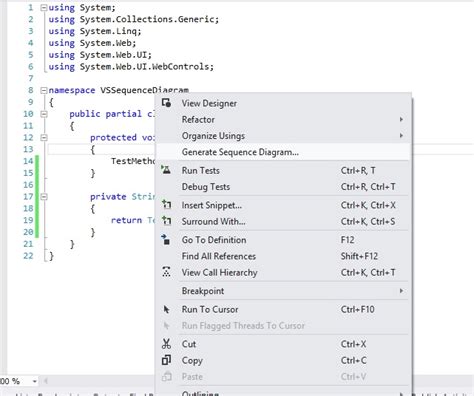Click the View Call Hierarchy icon
This screenshot has height=396, width=474.
pyautogui.click(x=166, y=272)
